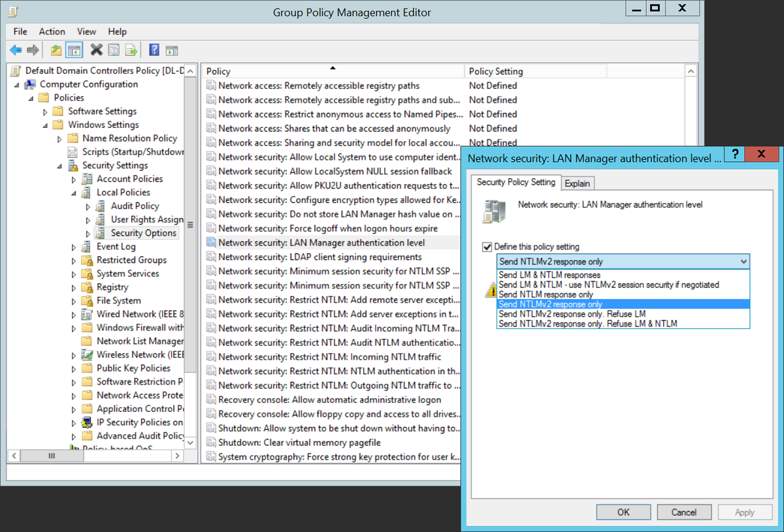Open the Action menu
The width and height of the screenshot is (784, 532).
52,31
